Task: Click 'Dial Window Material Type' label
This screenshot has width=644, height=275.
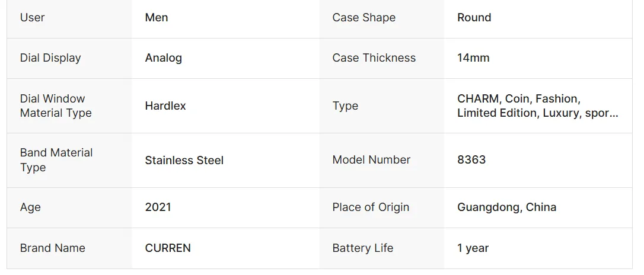Action: pos(56,105)
